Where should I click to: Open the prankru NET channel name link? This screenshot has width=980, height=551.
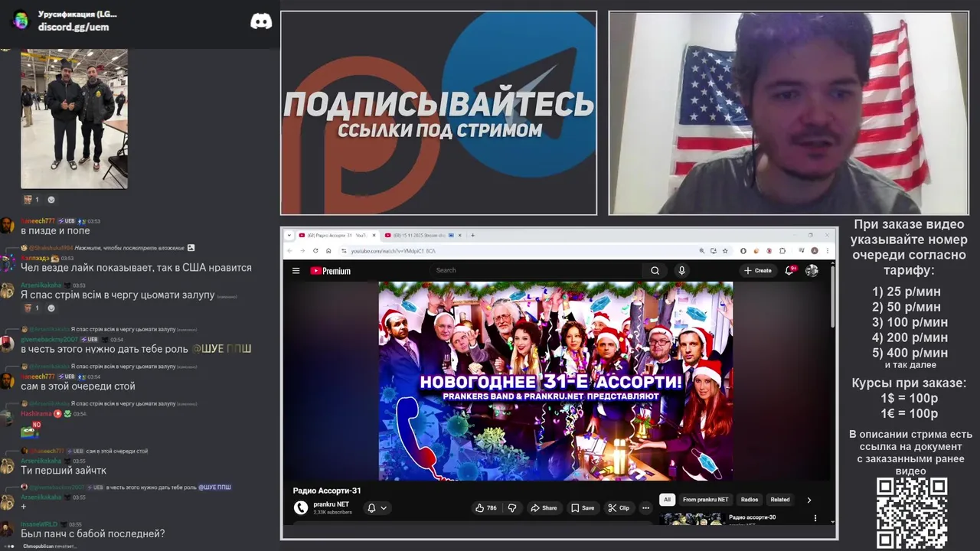331,504
